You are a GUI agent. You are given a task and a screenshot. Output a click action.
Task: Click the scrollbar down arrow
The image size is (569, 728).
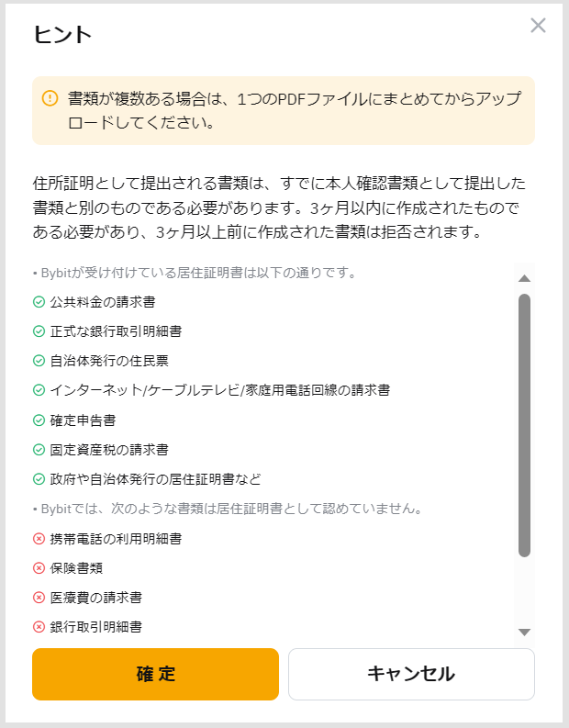coord(525,632)
